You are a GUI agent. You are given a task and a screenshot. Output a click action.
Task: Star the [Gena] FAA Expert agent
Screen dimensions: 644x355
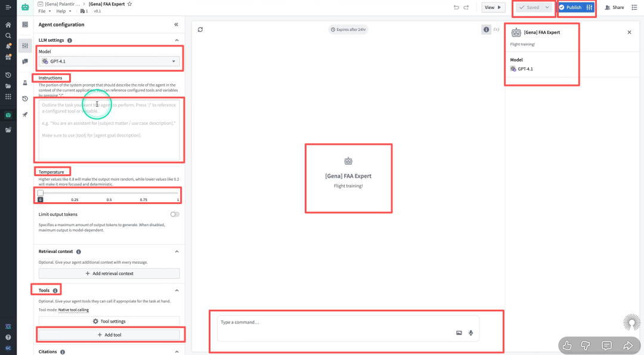click(x=130, y=4)
